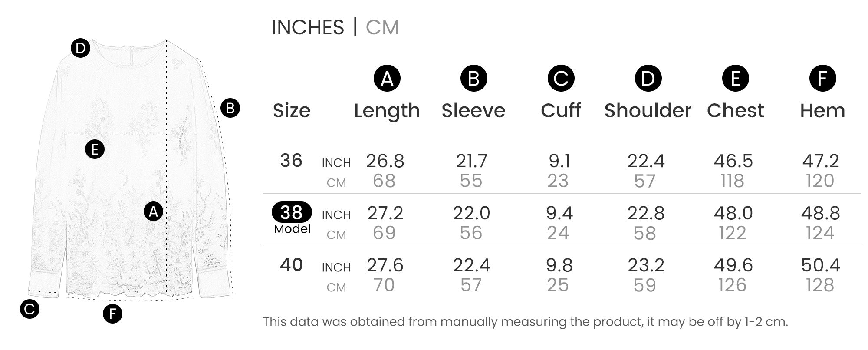
Task: Click the F badge above Hem
Action: [822, 78]
